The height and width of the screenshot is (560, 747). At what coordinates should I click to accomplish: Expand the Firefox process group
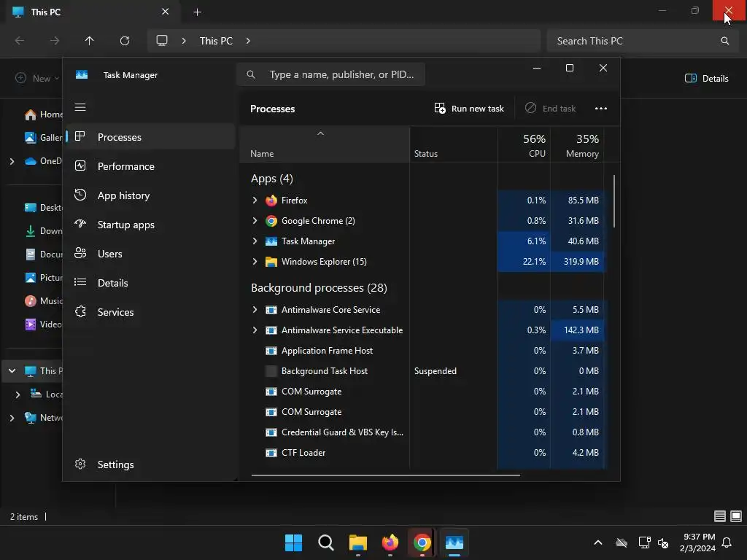(255, 201)
